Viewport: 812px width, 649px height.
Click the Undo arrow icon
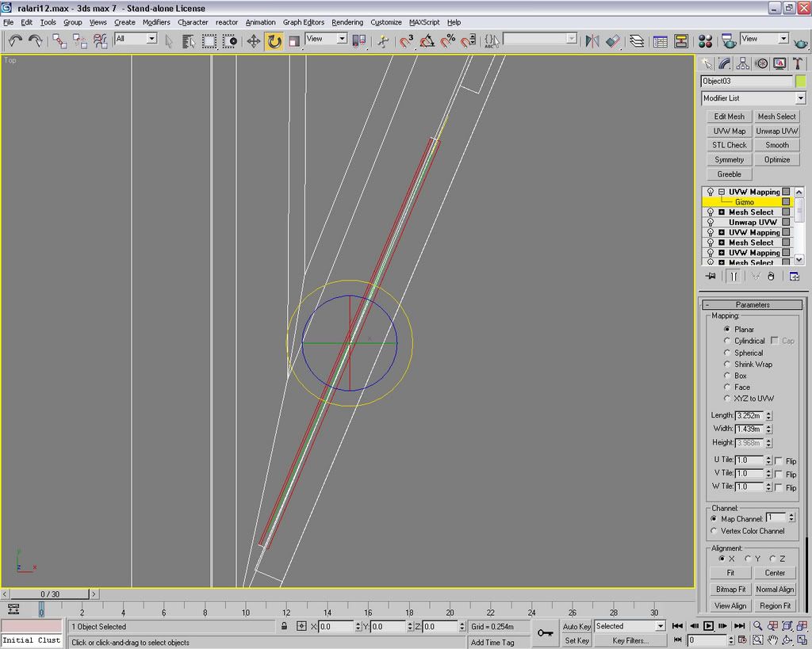click(15, 41)
